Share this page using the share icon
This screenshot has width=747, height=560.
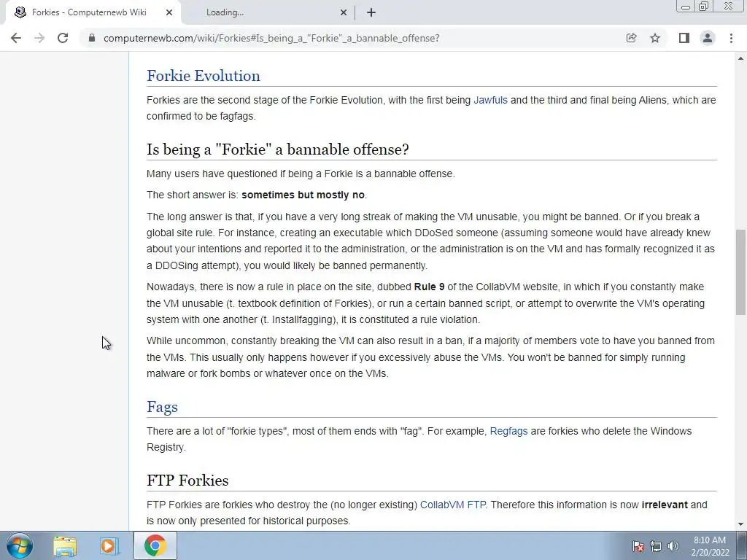coord(631,38)
